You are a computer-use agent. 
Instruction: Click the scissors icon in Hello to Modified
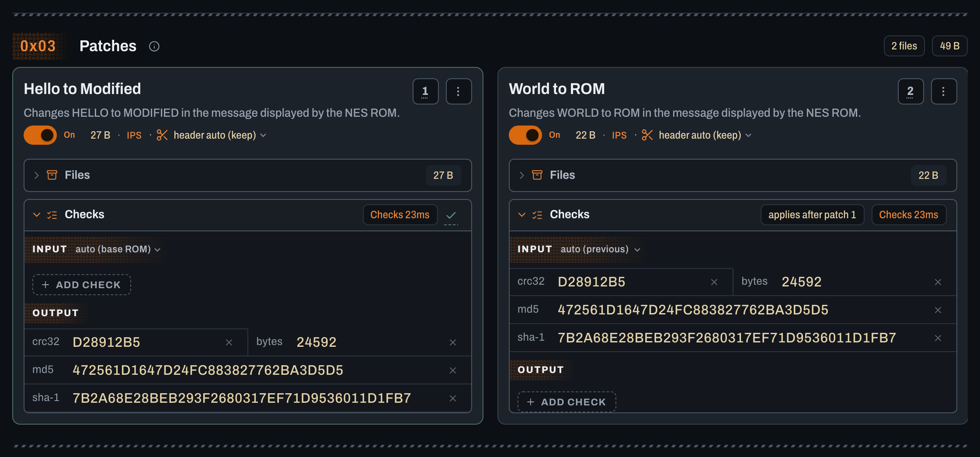pyautogui.click(x=162, y=135)
